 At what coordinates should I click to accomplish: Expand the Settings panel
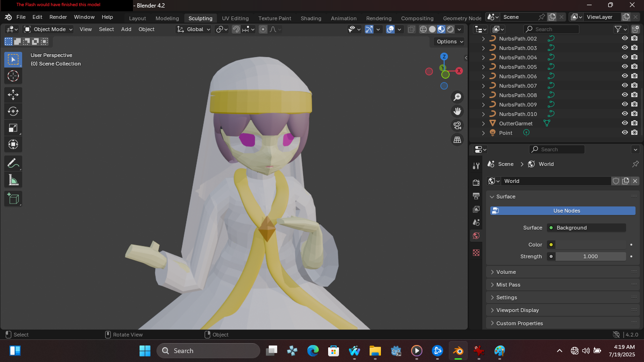(x=563, y=297)
